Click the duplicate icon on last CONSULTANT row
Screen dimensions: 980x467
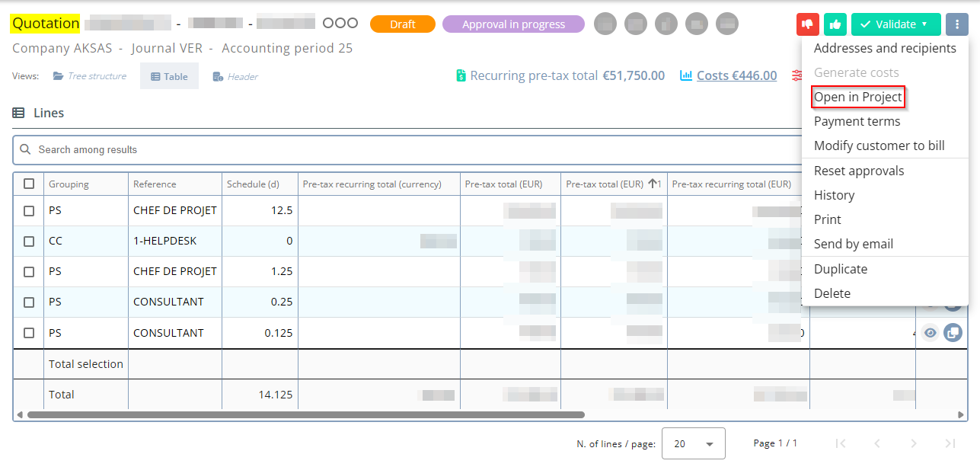(x=953, y=333)
